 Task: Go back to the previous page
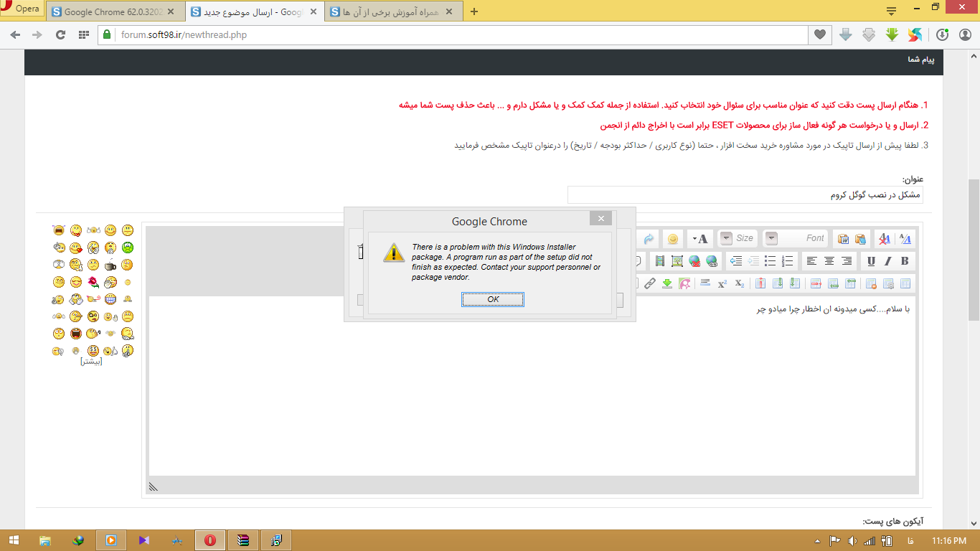[15, 34]
